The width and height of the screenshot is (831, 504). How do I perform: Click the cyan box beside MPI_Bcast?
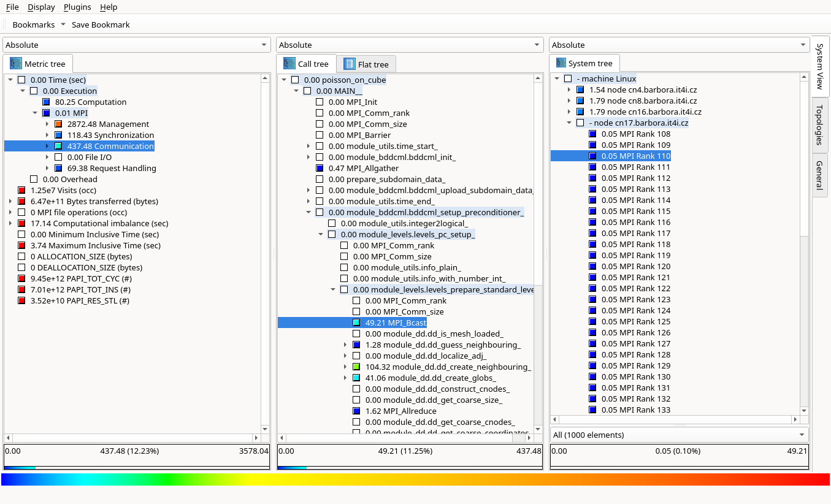pyautogui.click(x=356, y=323)
